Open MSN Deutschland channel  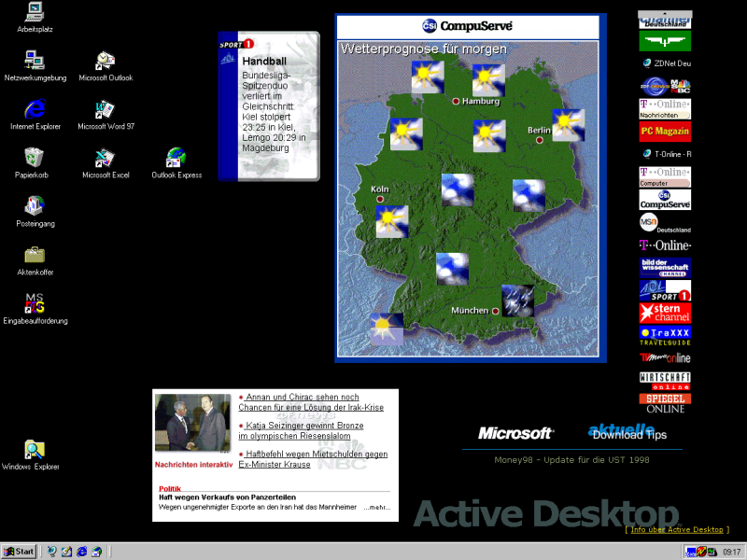pyautogui.click(x=665, y=222)
